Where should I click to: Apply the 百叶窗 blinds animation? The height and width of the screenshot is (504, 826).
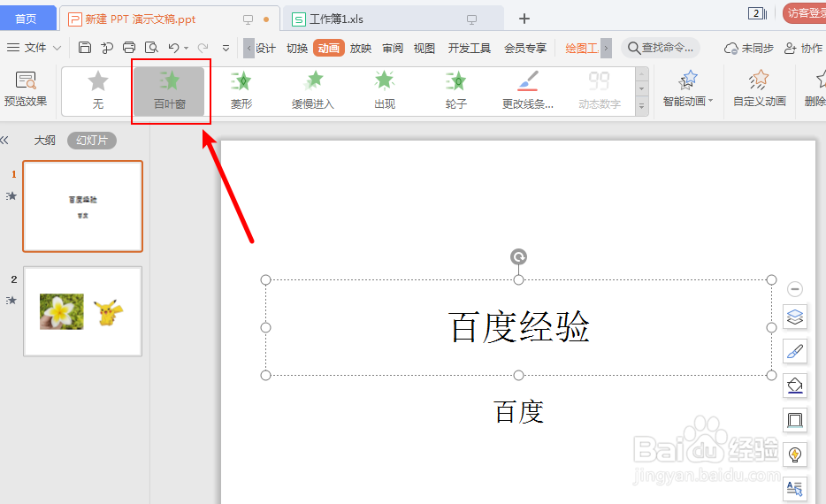[x=170, y=91]
